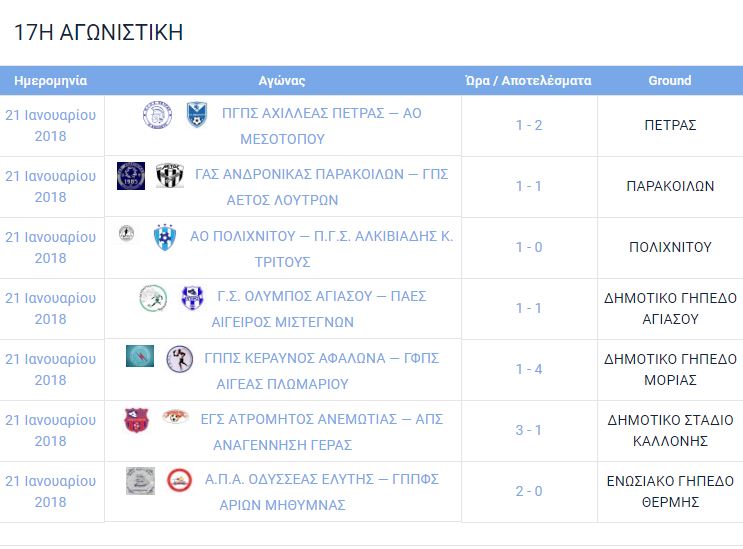Click the Γ.Σ. Όλυμπος Αγιάσου green round crest
743x549 pixels.
[153, 298]
